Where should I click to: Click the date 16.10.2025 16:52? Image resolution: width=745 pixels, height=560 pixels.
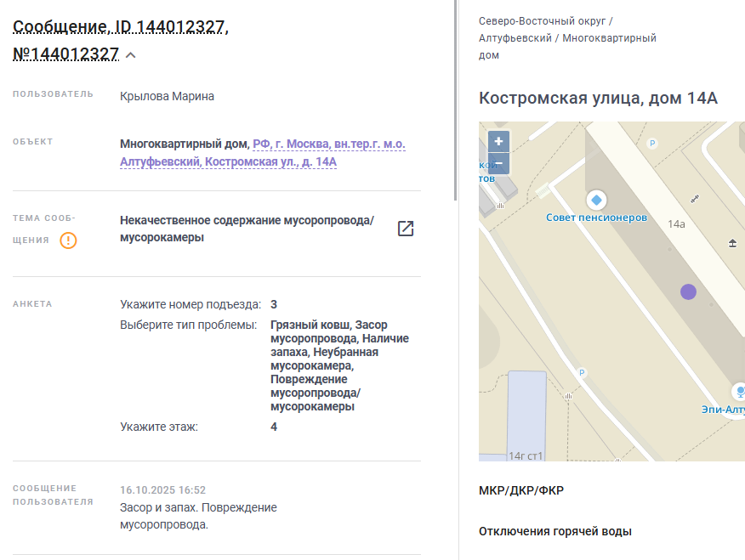[162, 489]
